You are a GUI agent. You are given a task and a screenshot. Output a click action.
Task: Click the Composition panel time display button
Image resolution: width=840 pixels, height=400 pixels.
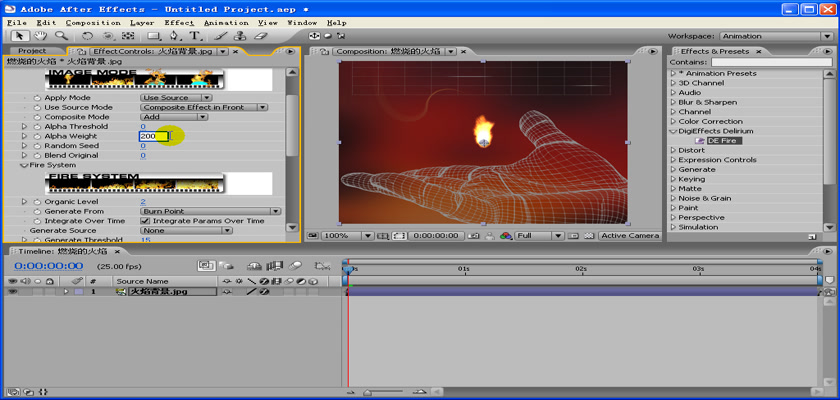coord(436,236)
